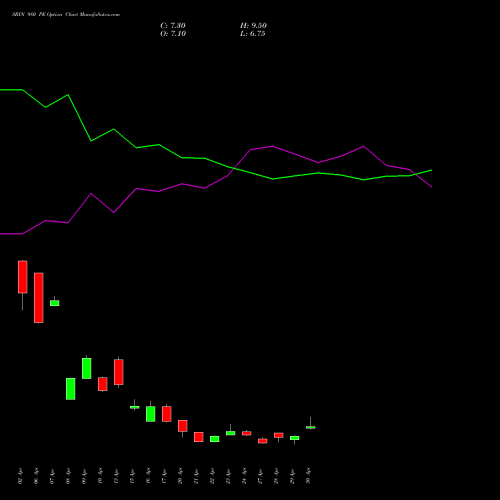Click the close value C: 7.30

[x=173, y=26]
